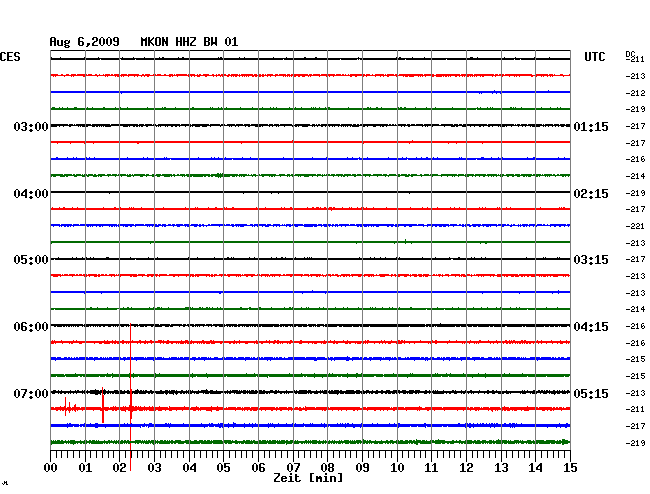Select the 06:00 local time label

[31, 327]
